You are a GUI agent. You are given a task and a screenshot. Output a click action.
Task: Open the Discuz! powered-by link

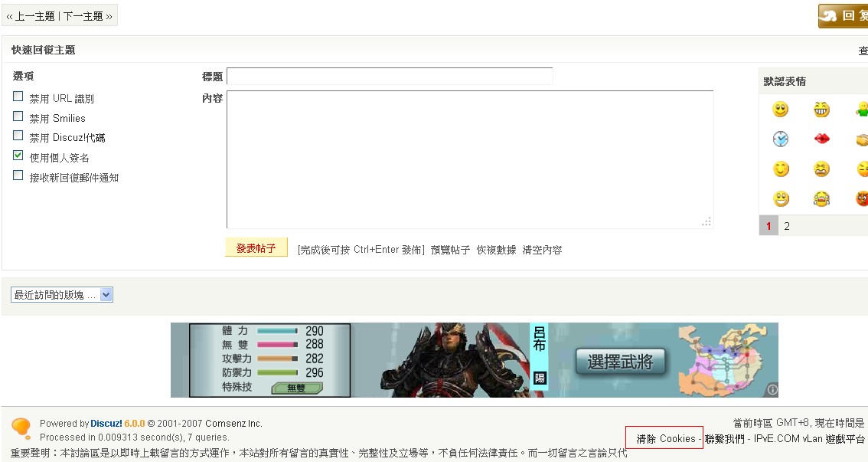(106, 423)
